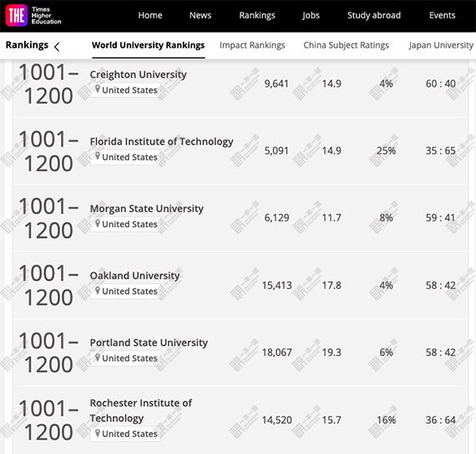
Task: Open the News menu item
Action: [200, 15]
